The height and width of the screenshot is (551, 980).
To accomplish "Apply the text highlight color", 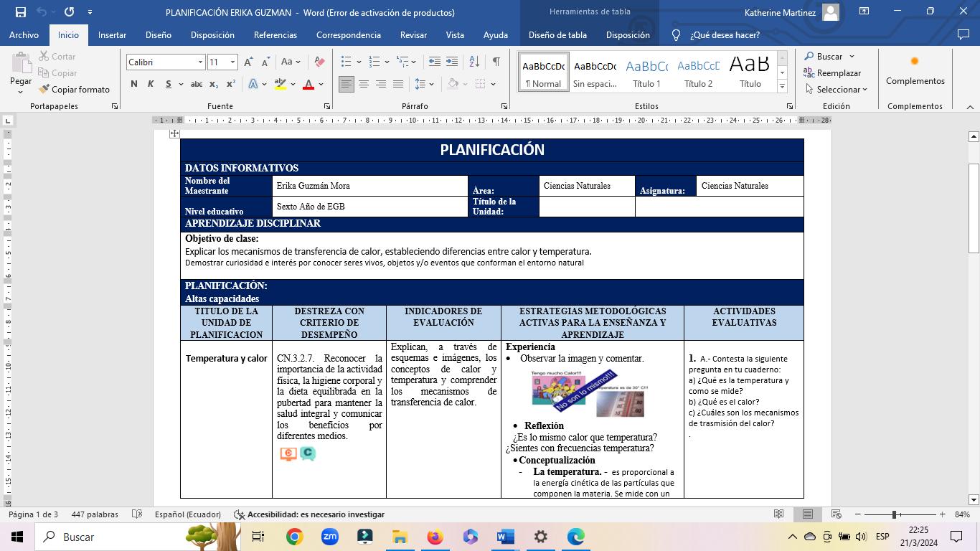I will 280,84.
